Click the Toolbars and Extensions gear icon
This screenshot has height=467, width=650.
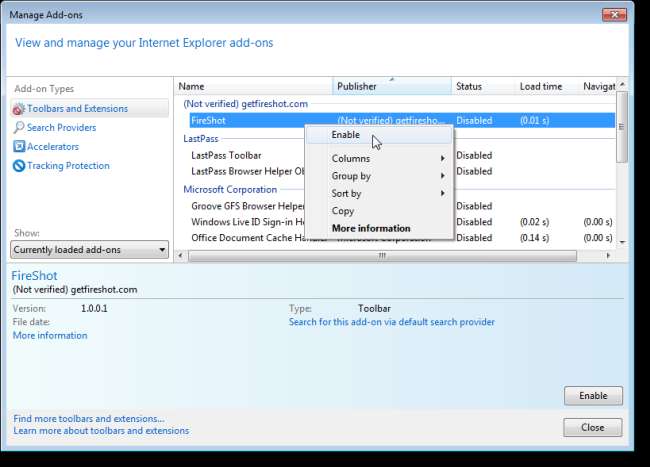[19, 109]
